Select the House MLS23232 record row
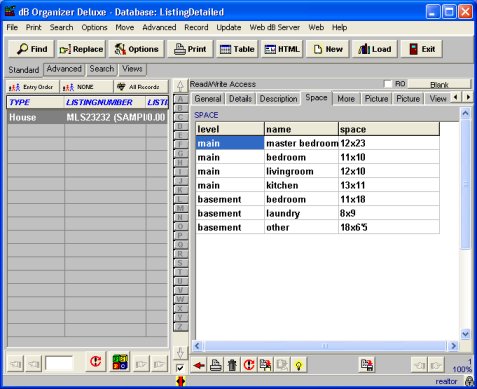 tap(87, 117)
